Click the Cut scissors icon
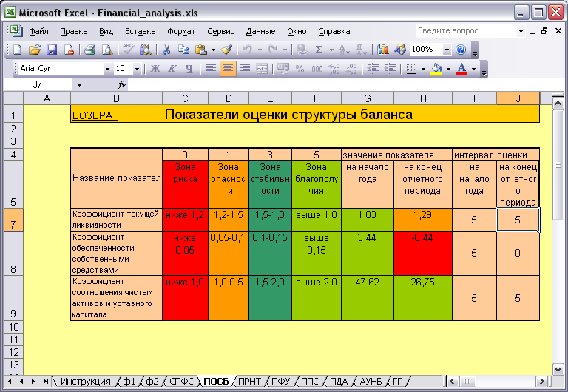 pyautogui.click(x=166, y=50)
